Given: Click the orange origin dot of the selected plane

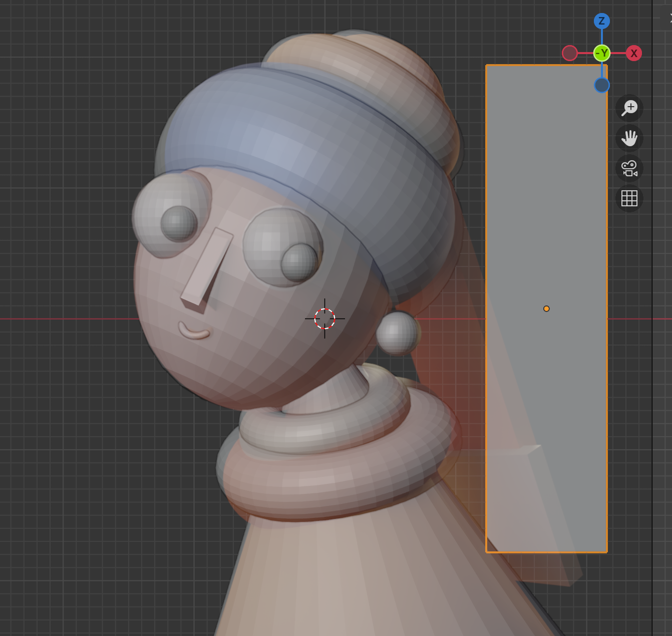Looking at the screenshot, I should pyautogui.click(x=546, y=308).
